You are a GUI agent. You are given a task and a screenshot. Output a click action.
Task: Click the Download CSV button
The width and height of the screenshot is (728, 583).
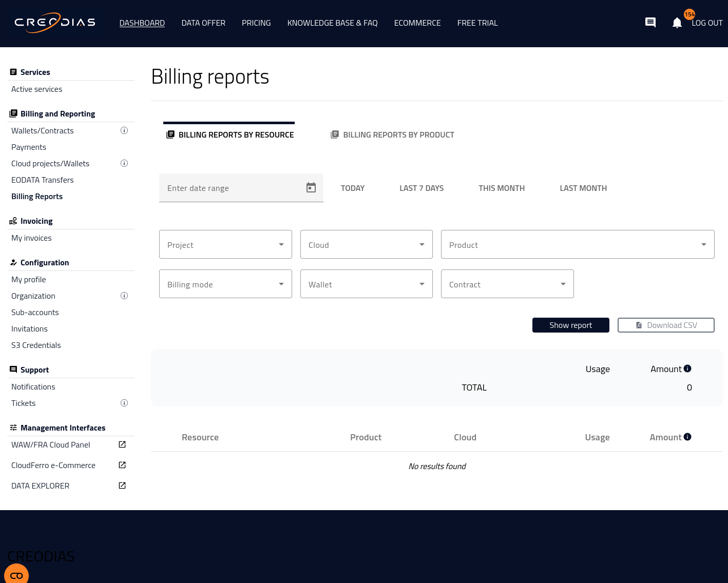point(665,325)
